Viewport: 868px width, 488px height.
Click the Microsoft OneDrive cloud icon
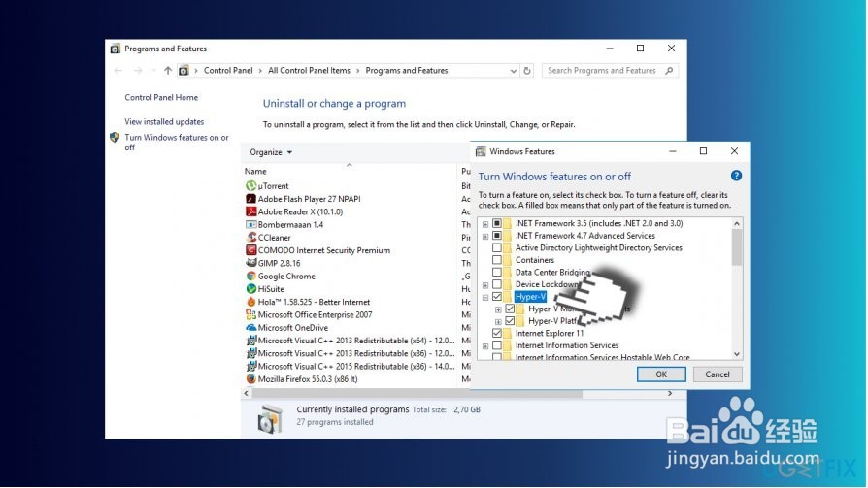coord(250,328)
